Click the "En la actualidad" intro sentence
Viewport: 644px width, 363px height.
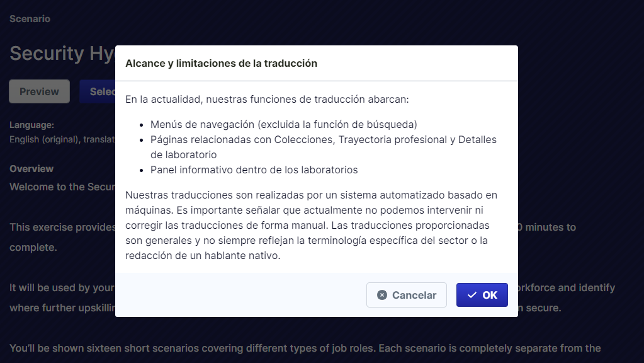pos(267,99)
